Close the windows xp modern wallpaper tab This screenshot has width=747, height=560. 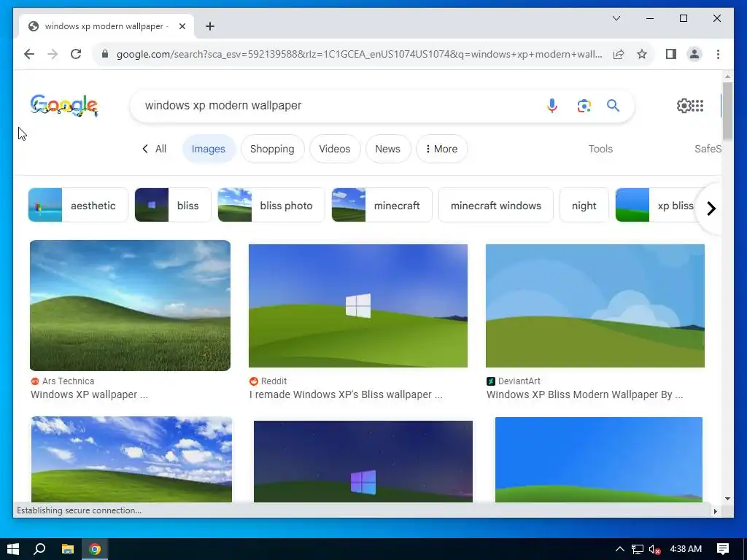click(182, 26)
